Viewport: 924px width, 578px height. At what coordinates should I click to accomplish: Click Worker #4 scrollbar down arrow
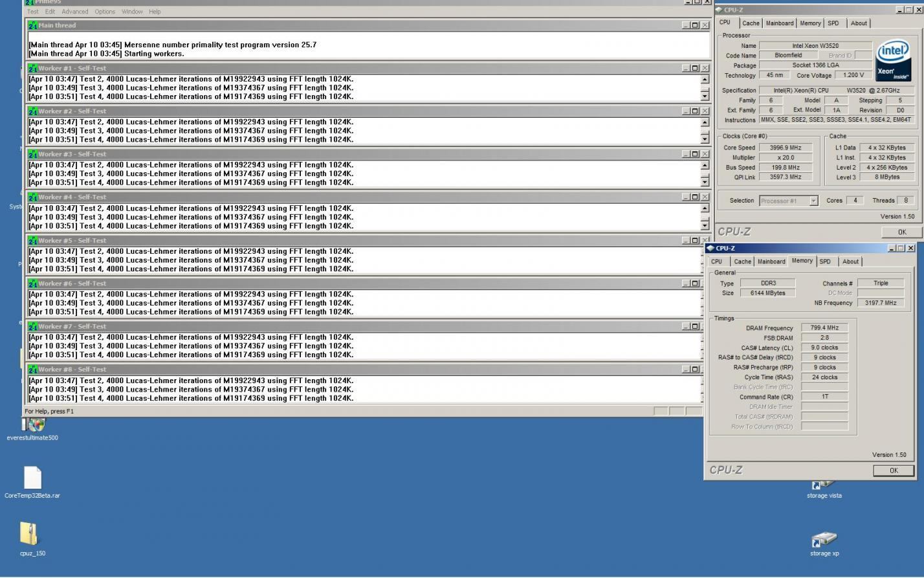(705, 225)
